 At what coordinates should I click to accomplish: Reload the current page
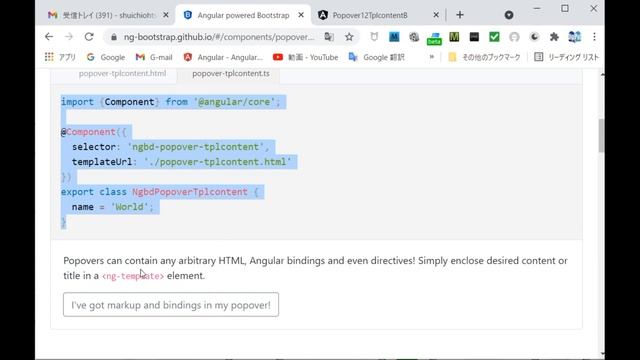point(89,37)
